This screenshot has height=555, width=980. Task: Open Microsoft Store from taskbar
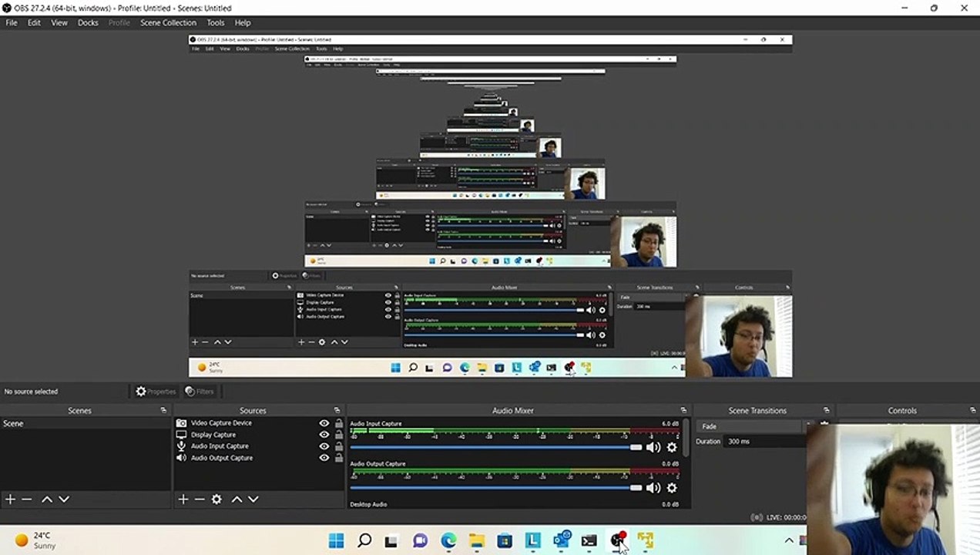tap(505, 540)
